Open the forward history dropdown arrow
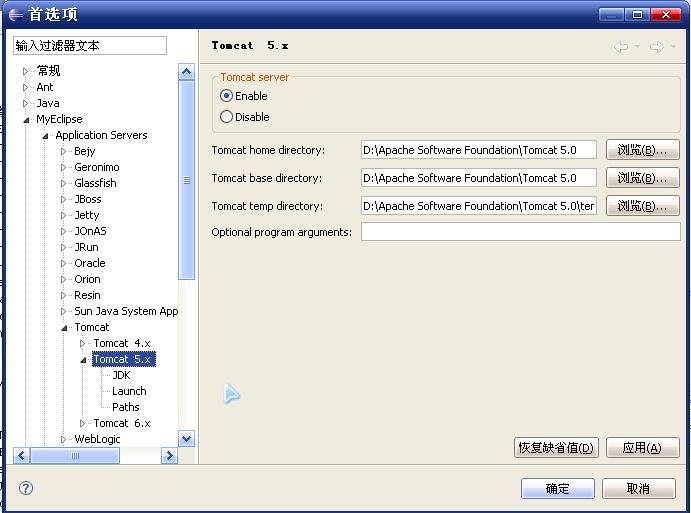 tap(673, 46)
